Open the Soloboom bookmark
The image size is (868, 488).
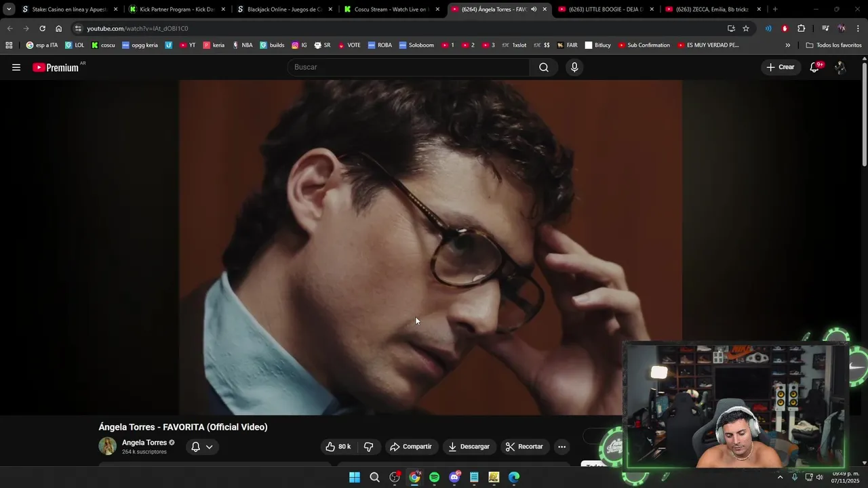tap(416, 45)
